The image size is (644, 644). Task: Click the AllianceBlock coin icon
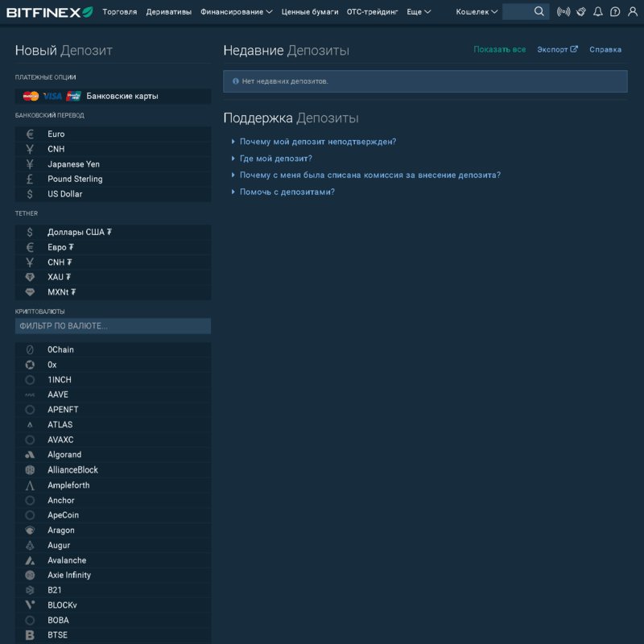click(30, 470)
